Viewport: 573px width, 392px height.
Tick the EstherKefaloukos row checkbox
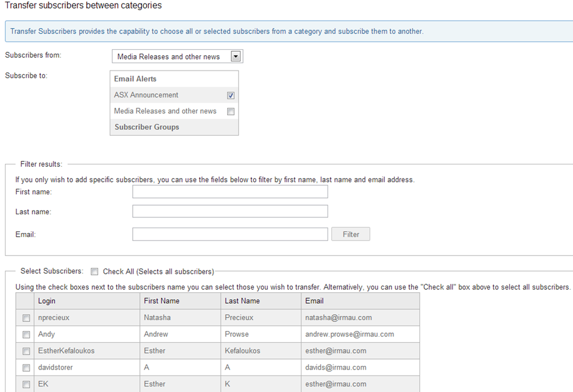point(26,351)
